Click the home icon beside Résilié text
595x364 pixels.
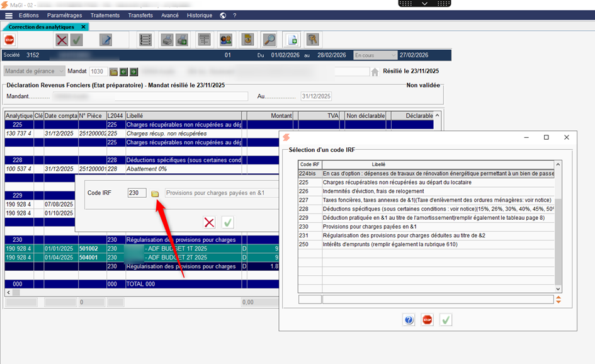point(375,72)
